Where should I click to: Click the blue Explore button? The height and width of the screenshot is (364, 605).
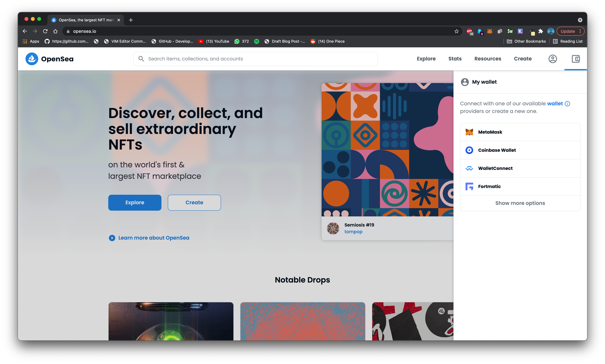[135, 203]
